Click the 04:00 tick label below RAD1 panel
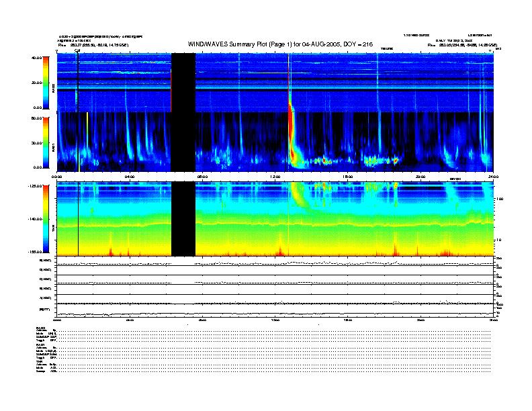 coord(130,177)
